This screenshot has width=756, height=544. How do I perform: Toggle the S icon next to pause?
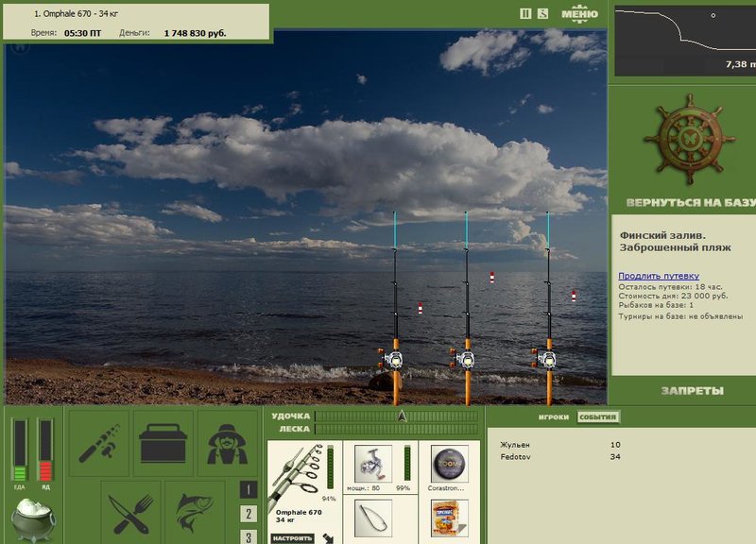[542, 13]
